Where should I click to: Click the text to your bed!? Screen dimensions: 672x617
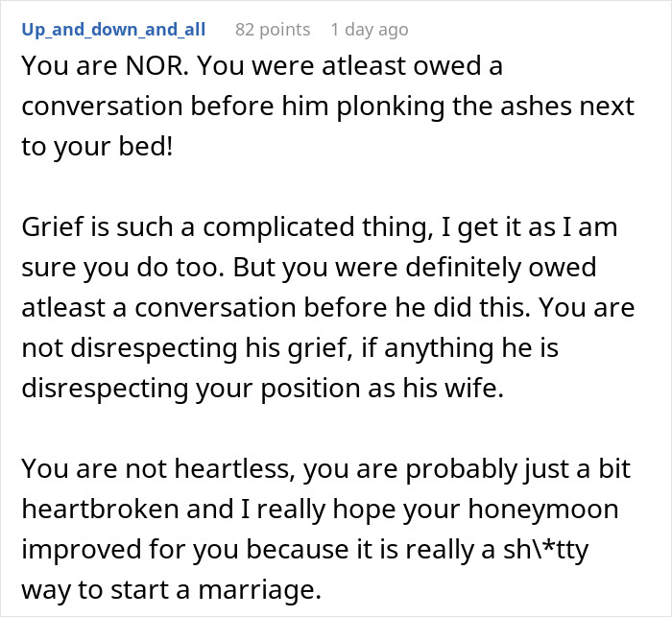[x=97, y=147]
